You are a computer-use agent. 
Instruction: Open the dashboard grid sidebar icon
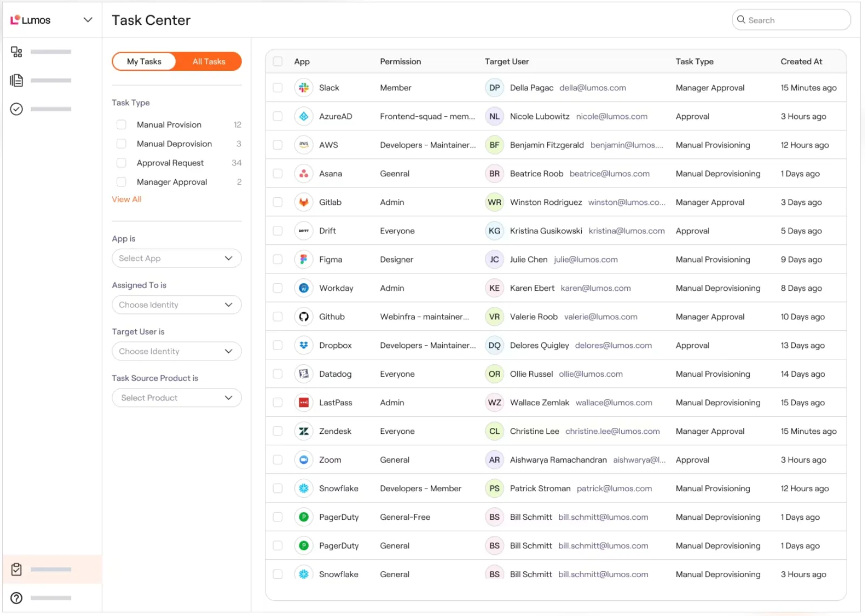17,52
